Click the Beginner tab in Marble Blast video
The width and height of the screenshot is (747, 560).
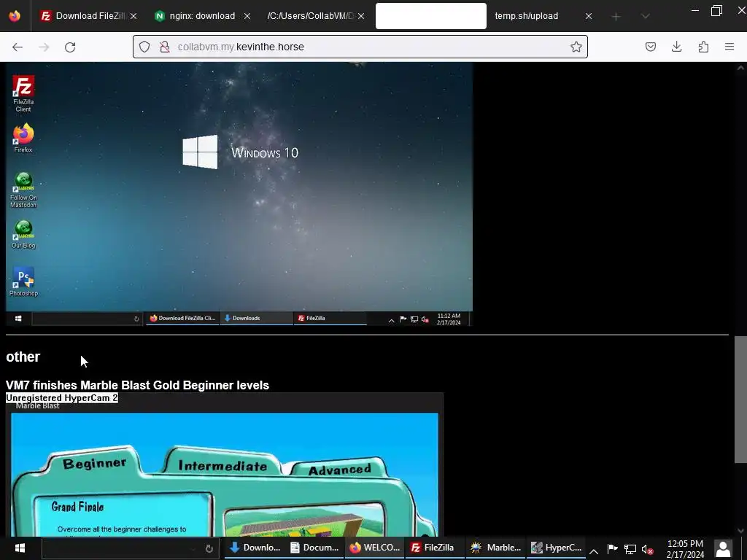pyautogui.click(x=94, y=463)
